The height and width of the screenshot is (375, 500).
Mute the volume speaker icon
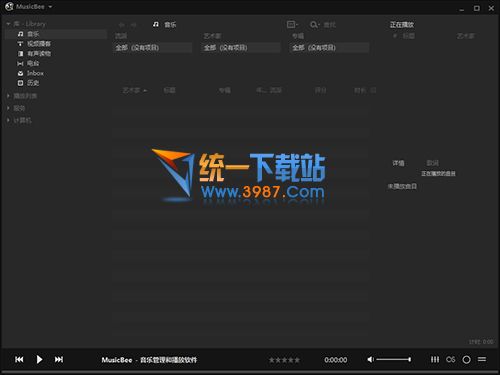[x=370, y=359]
